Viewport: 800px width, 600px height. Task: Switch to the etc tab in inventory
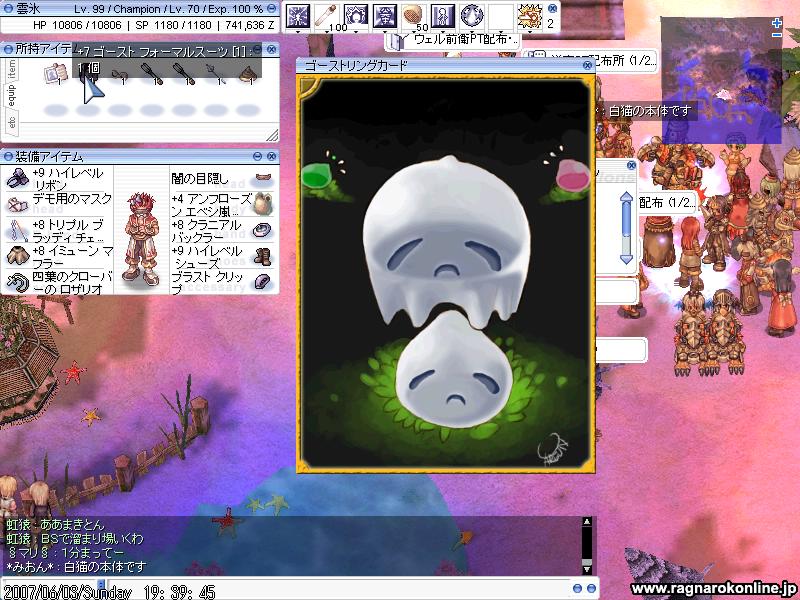(x=11, y=122)
